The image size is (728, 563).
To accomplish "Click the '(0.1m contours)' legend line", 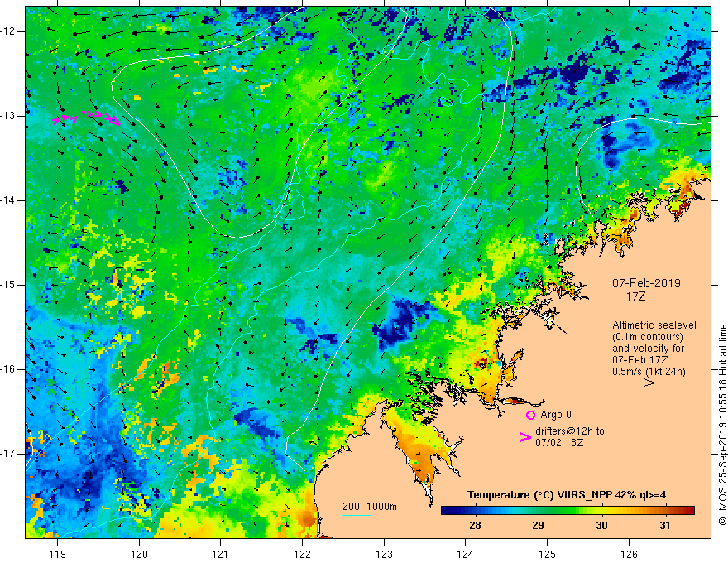I will click(648, 337).
